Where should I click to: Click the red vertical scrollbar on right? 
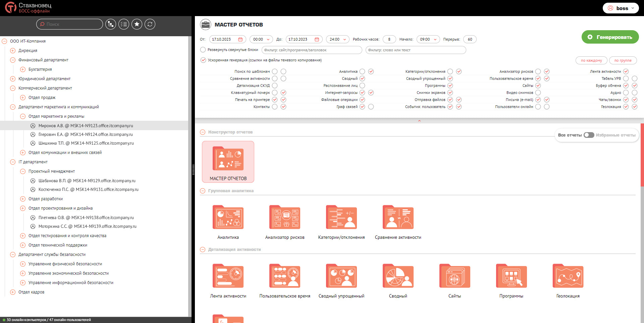click(x=642, y=155)
